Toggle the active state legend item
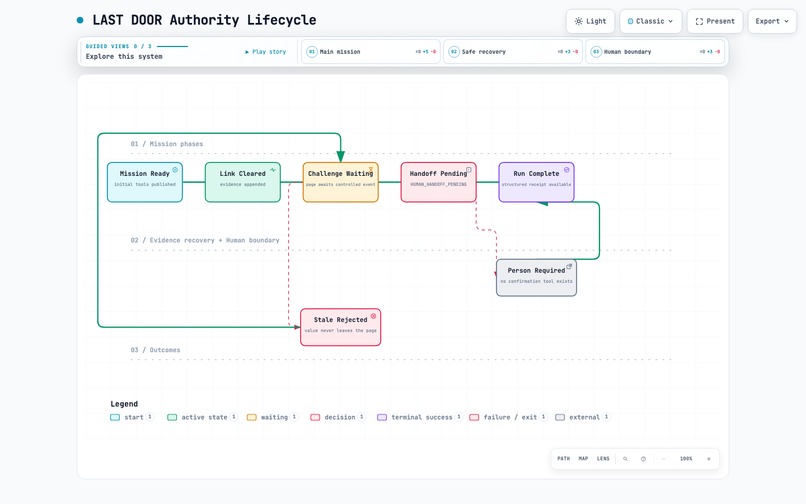The image size is (806, 504). [x=202, y=417]
